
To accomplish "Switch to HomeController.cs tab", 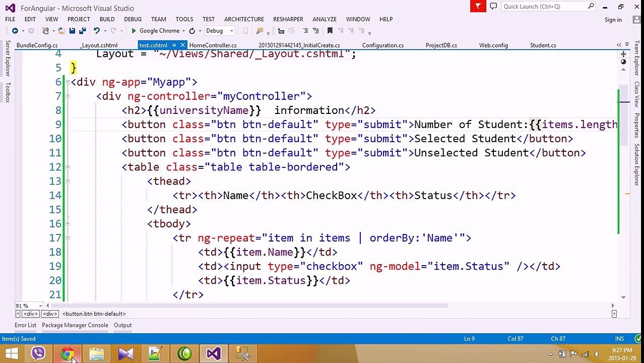I will (213, 45).
